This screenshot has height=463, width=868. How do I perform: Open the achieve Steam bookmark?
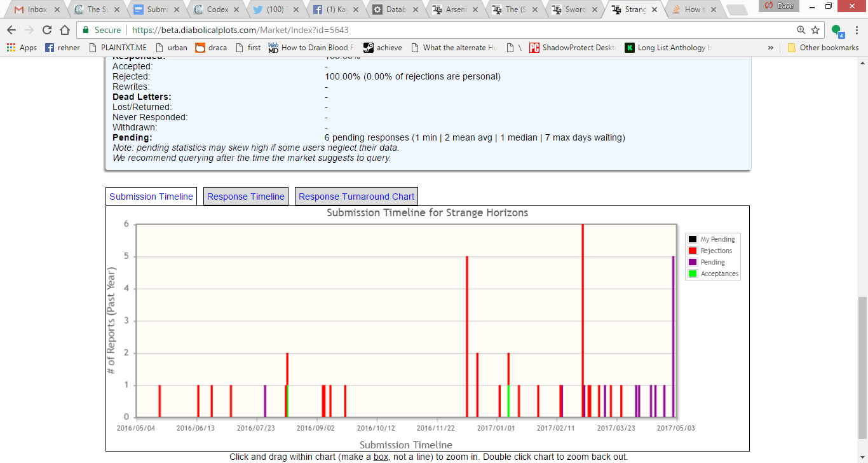tap(383, 48)
